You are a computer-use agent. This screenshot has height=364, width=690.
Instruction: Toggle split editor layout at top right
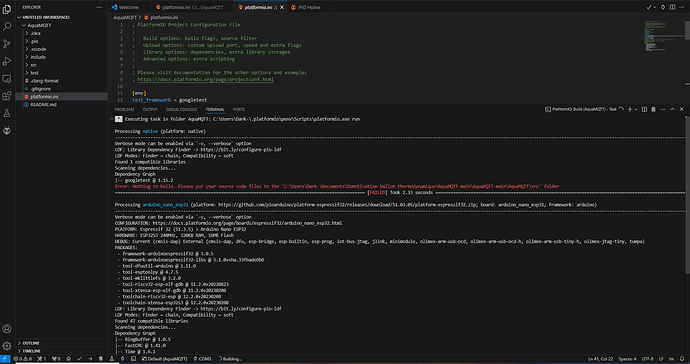click(672, 7)
